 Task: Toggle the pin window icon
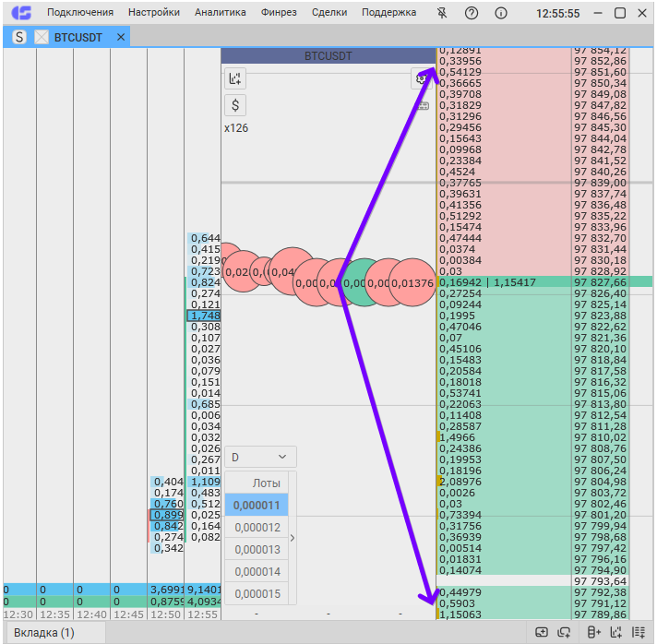click(x=442, y=13)
